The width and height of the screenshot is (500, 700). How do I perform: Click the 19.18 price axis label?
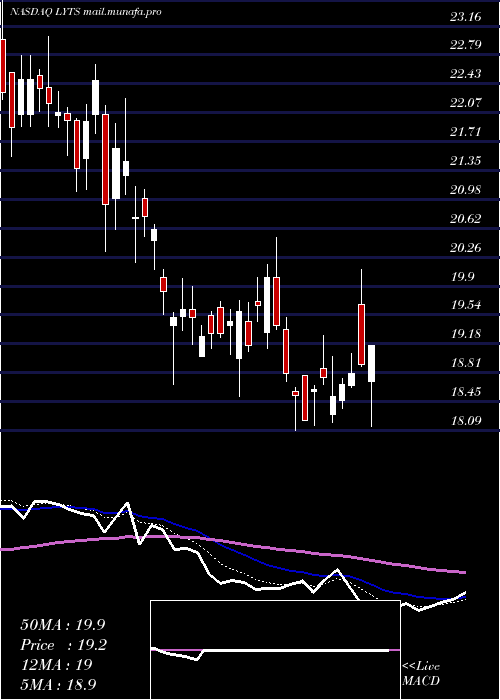tap(466, 334)
